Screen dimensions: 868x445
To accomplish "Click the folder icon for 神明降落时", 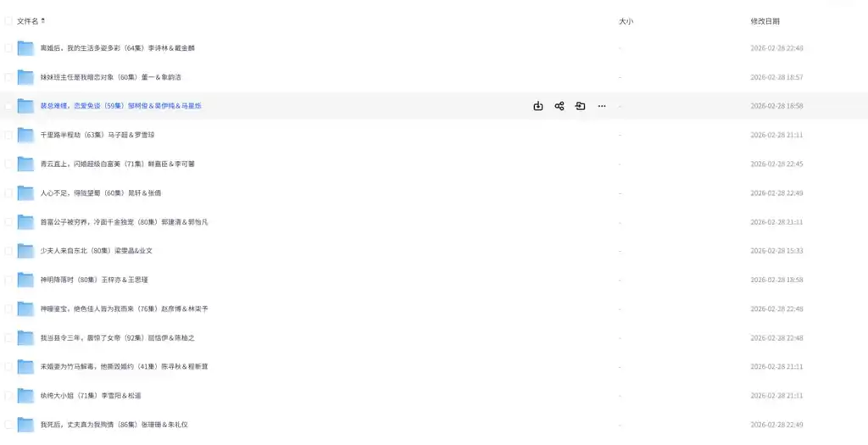I will click(25, 280).
